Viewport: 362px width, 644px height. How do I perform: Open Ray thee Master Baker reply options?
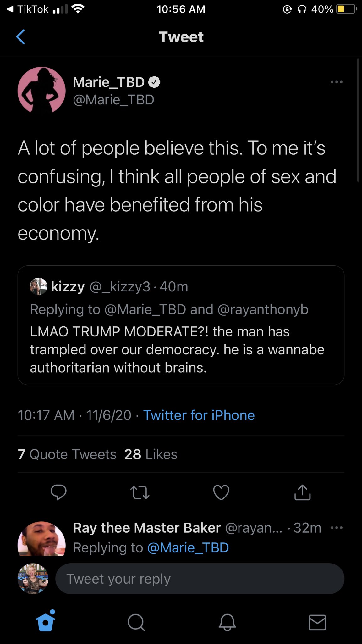tap(337, 527)
